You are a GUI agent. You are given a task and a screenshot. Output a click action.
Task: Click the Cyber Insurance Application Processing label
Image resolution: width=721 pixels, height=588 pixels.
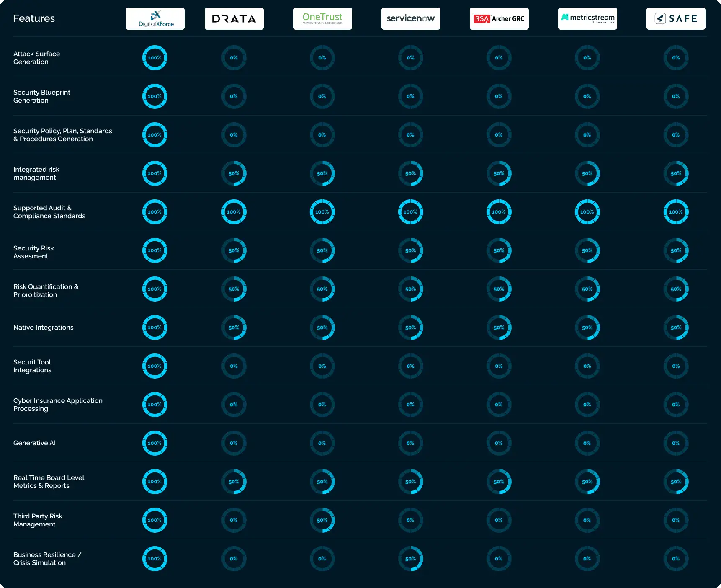58,405
